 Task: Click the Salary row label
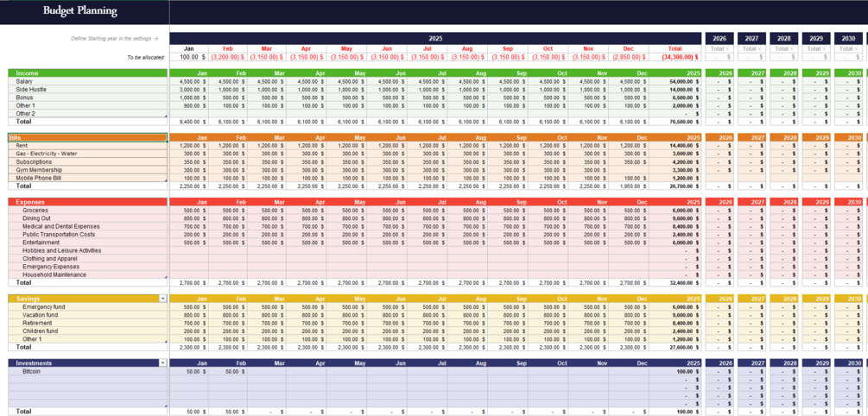(24, 81)
